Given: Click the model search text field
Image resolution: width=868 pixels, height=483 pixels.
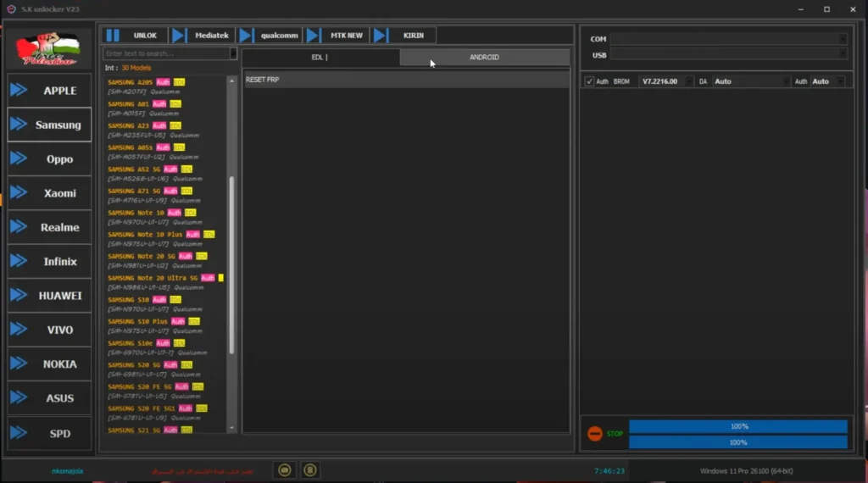Looking at the screenshot, I should [x=166, y=53].
